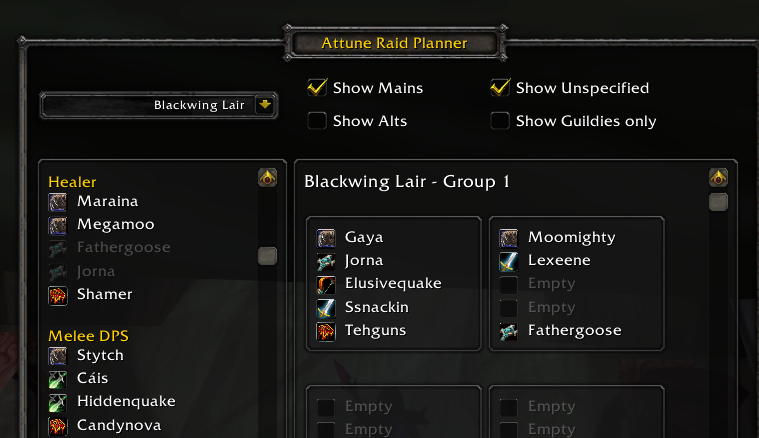The width and height of the screenshot is (759, 438).
Task: Disable the Show Mains checkbox
Action: (x=317, y=88)
